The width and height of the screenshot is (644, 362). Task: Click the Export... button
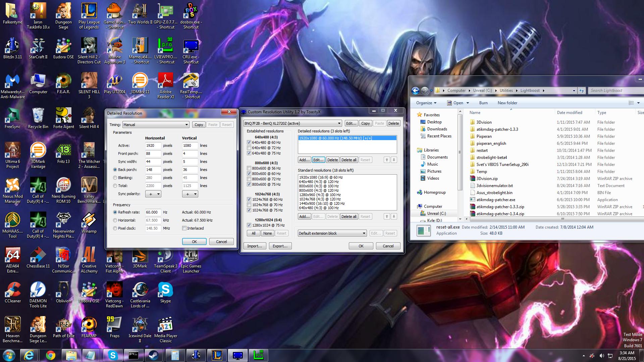(x=280, y=246)
